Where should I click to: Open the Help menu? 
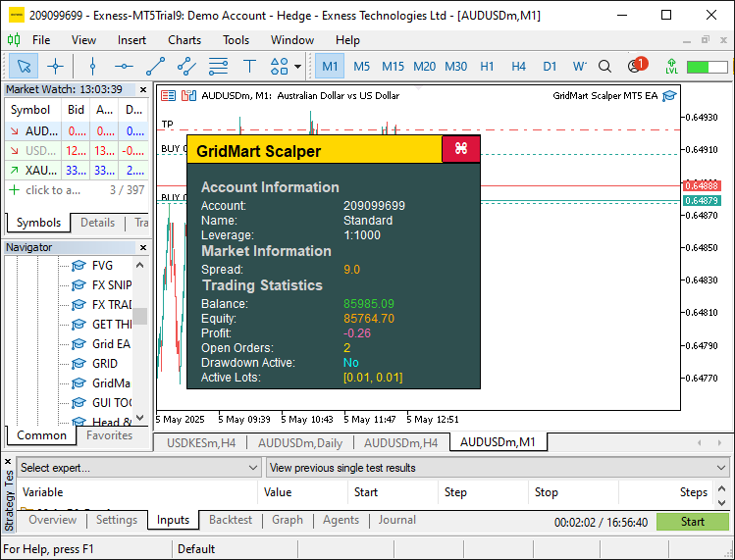tap(347, 40)
